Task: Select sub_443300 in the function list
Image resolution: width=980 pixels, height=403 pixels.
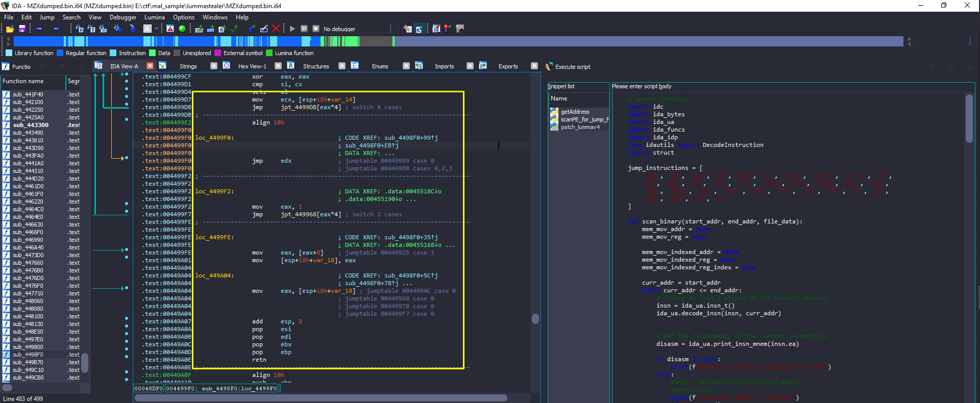Action: click(31, 125)
